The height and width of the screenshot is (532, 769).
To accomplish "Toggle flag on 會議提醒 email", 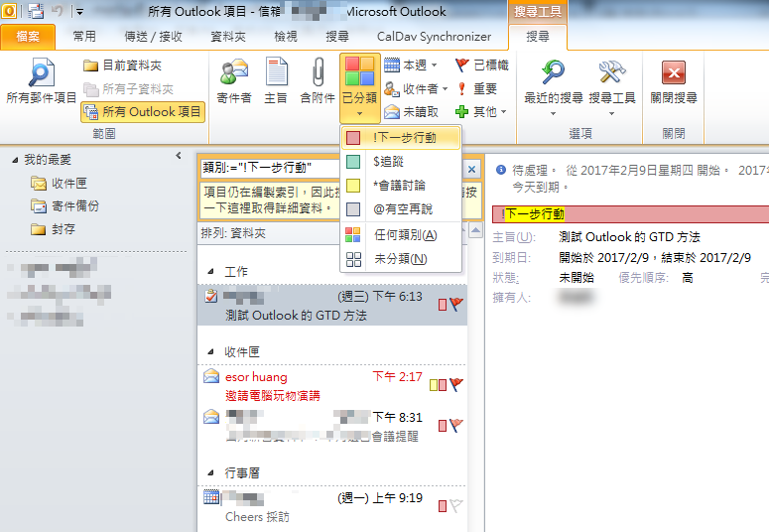I will [456, 425].
